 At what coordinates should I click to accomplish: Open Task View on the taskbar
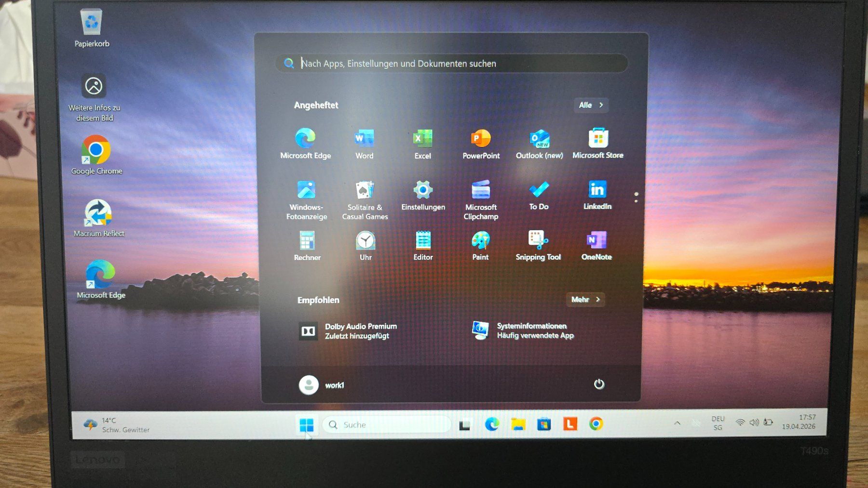pos(465,425)
